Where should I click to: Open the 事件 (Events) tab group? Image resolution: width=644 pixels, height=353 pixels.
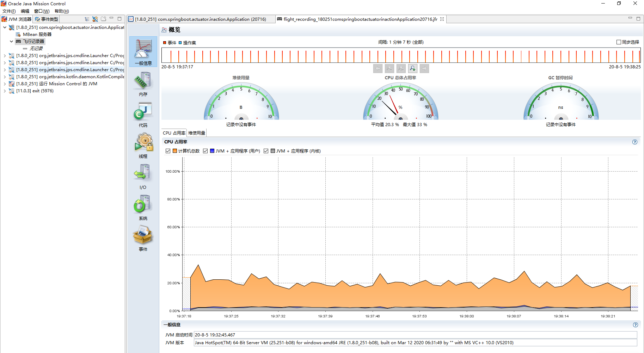tap(143, 239)
